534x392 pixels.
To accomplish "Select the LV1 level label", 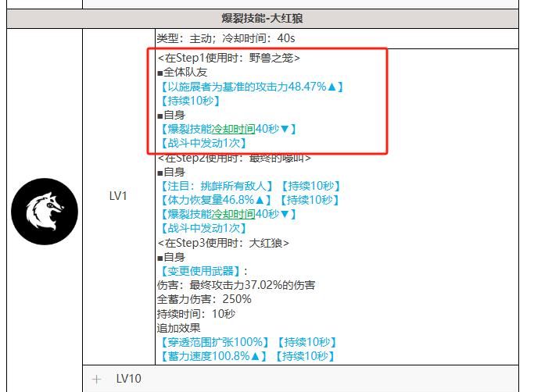I will [x=118, y=197].
